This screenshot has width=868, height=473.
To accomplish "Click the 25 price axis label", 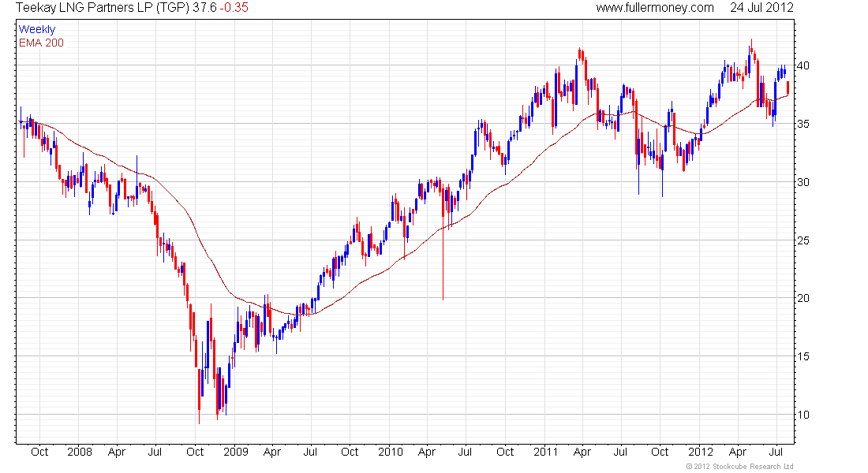I will coord(803,240).
